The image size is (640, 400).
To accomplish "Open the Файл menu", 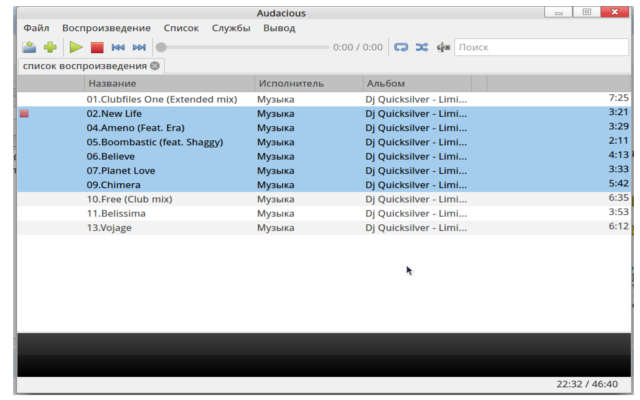I will (36, 28).
